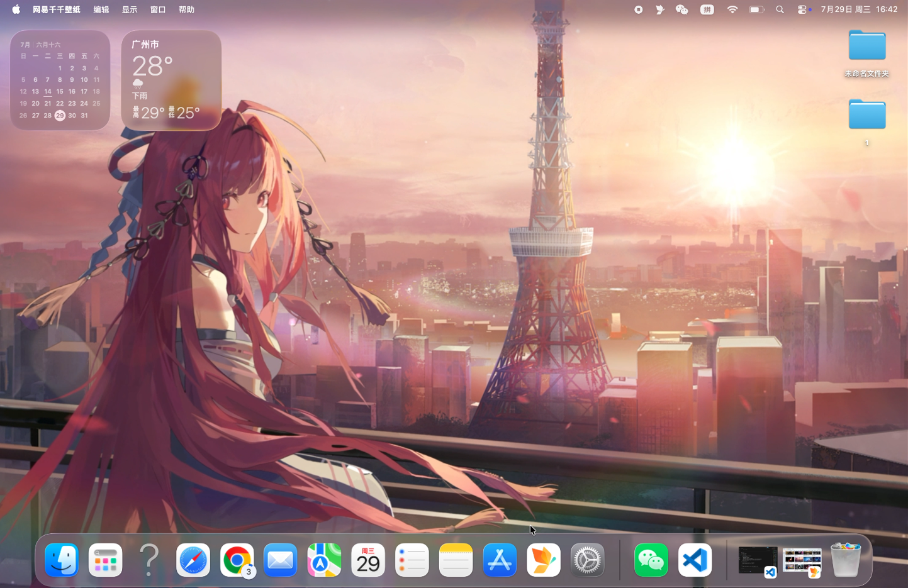
Task: Open Finder from the dock
Action: (62, 560)
